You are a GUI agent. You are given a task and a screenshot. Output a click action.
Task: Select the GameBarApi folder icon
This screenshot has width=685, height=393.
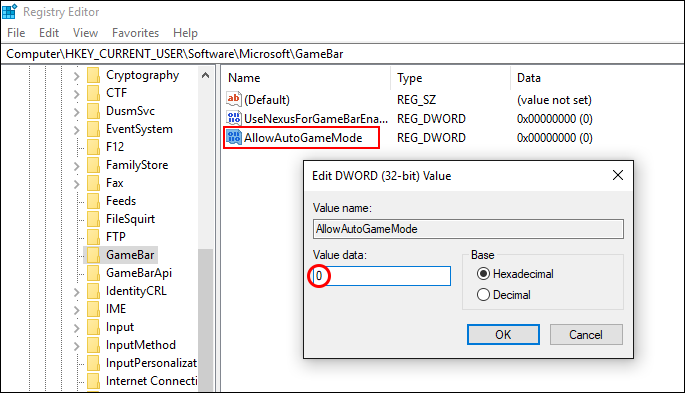tap(93, 273)
